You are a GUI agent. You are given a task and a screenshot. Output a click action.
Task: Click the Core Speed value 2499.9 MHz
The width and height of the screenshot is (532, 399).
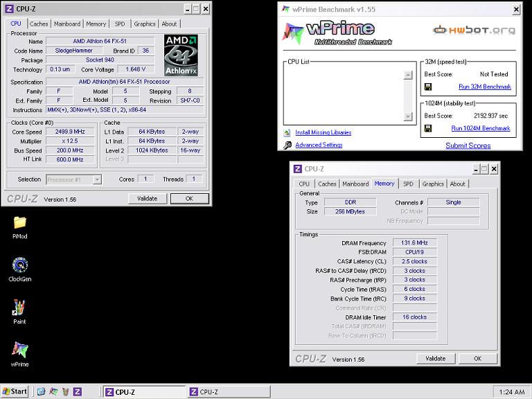pyautogui.click(x=70, y=132)
